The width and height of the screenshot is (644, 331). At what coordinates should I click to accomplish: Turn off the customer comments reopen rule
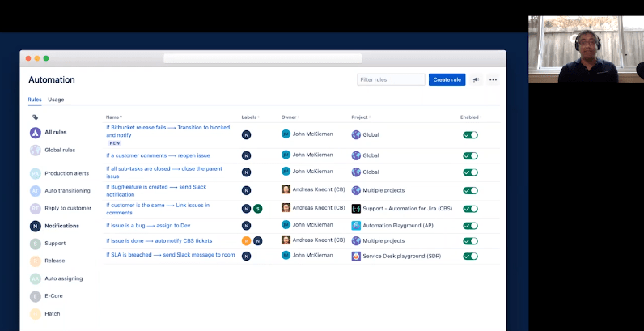point(470,155)
